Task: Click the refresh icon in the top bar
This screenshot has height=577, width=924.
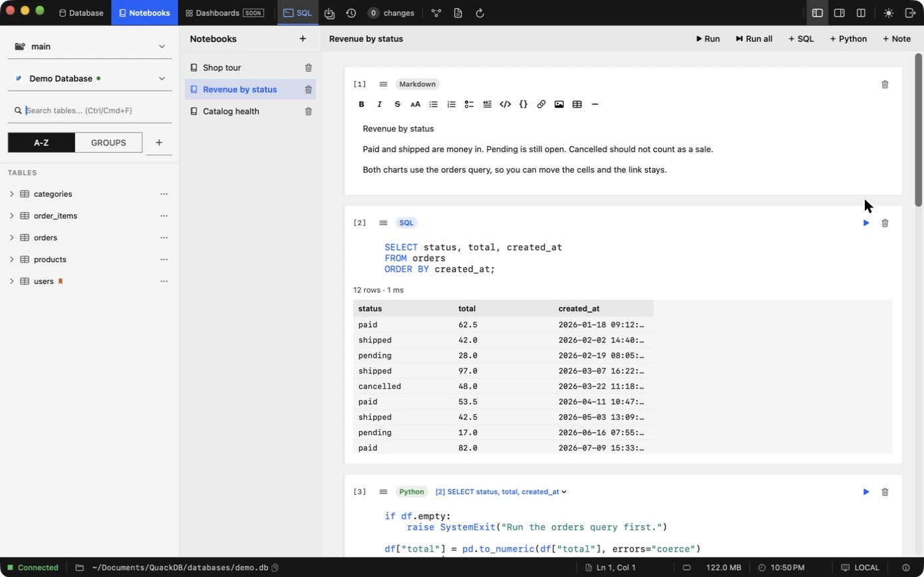Action: tap(480, 13)
